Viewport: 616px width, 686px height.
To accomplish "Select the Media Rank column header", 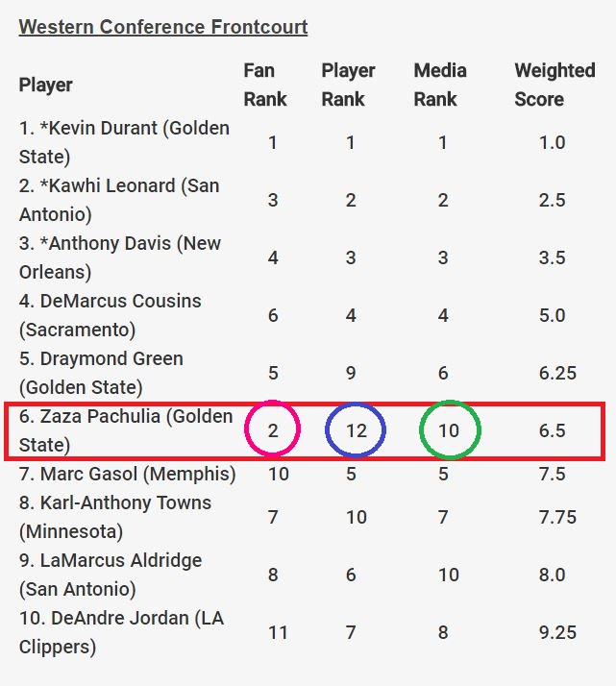I will coord(440,85).
